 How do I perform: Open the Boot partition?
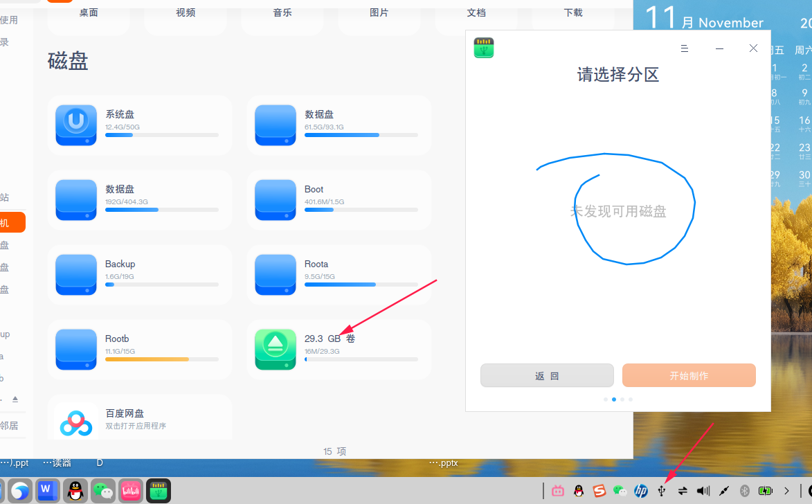click(339, 200)
